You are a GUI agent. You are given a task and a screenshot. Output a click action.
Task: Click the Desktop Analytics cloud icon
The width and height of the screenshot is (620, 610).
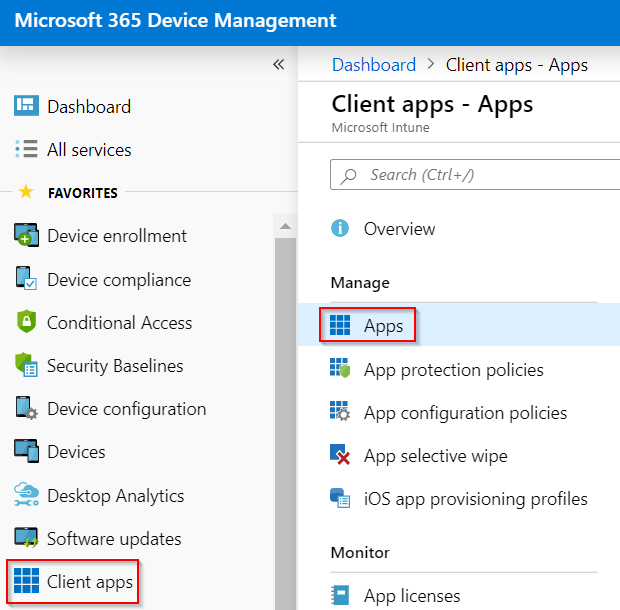coord(26,494)
